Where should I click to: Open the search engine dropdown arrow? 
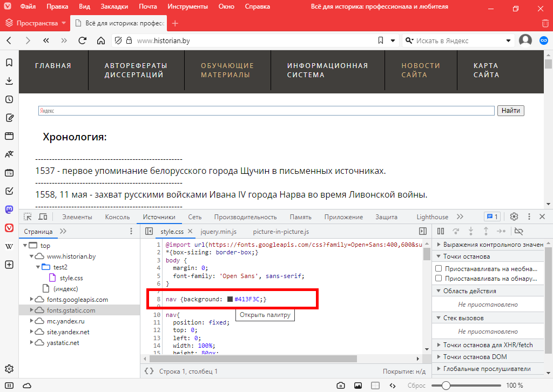(x=508, y=40)
